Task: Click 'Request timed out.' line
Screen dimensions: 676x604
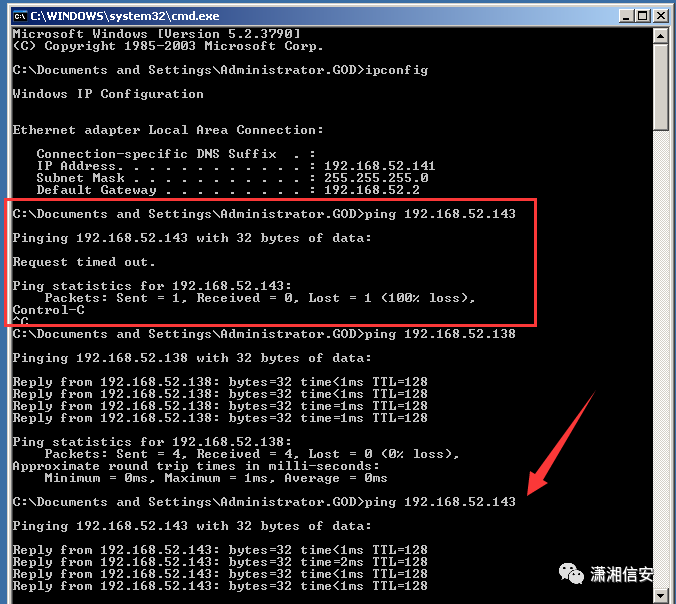Action: click(x=84, y=262)
